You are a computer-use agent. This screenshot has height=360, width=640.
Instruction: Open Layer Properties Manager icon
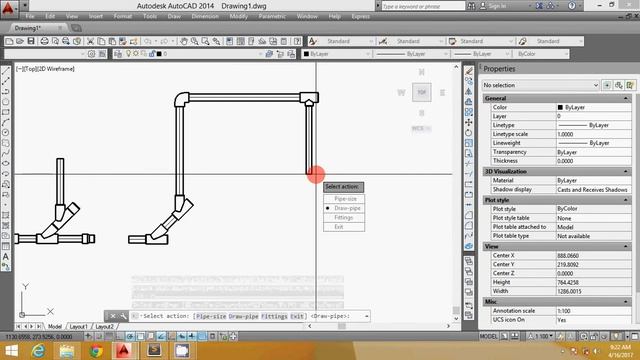tap(118, 54)
